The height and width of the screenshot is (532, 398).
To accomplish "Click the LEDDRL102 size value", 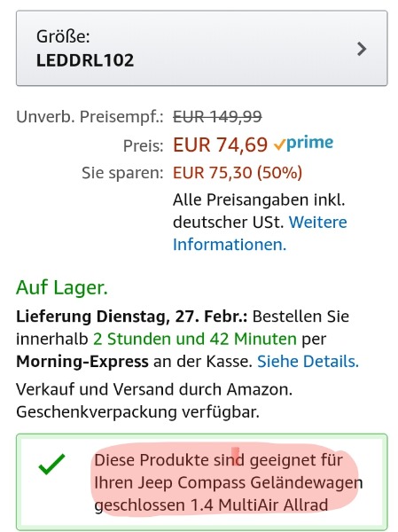I will point(85,60).
